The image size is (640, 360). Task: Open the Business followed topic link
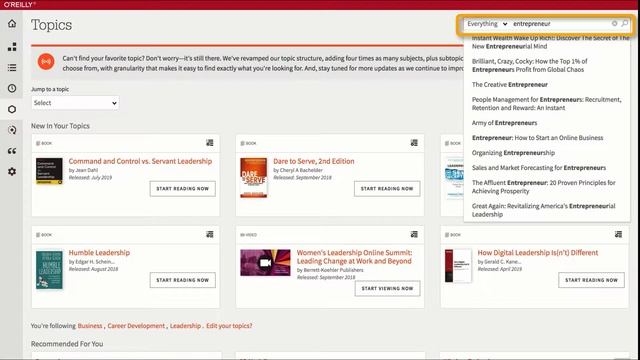point(90,326)
